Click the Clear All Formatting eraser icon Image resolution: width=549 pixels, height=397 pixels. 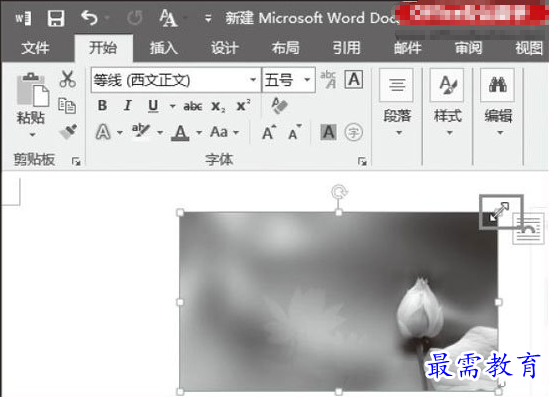pos(279,105)
